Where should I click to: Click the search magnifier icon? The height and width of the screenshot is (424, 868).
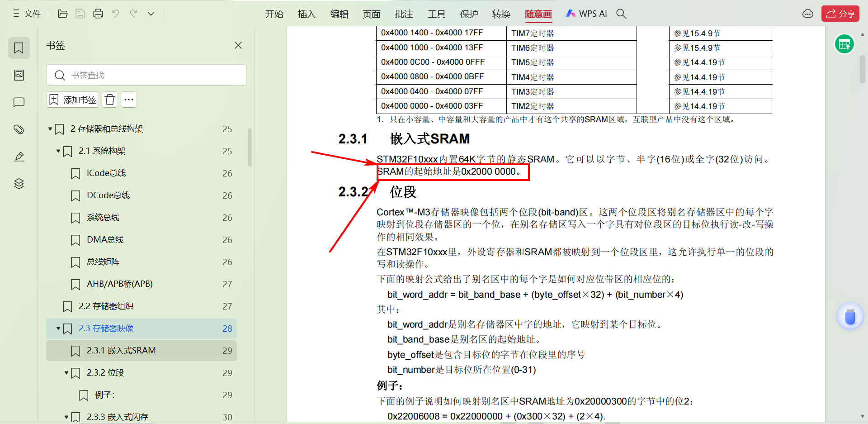coord(622,14)
